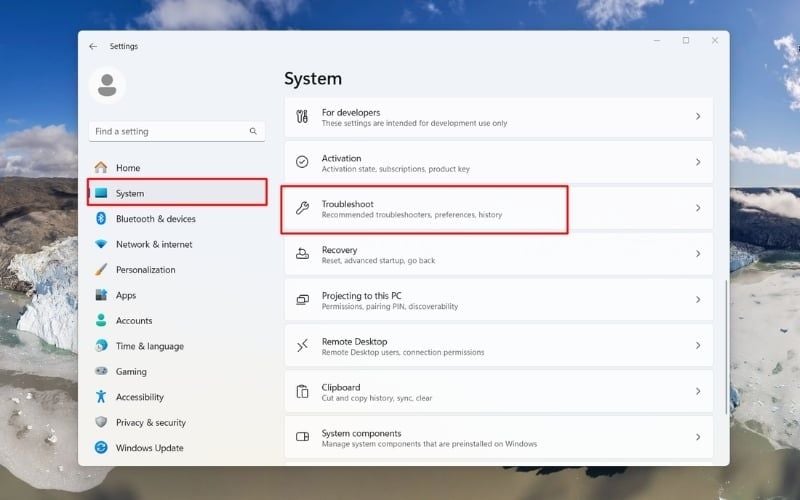Click the For developers tools icon
800x500 pixels.
302,116
